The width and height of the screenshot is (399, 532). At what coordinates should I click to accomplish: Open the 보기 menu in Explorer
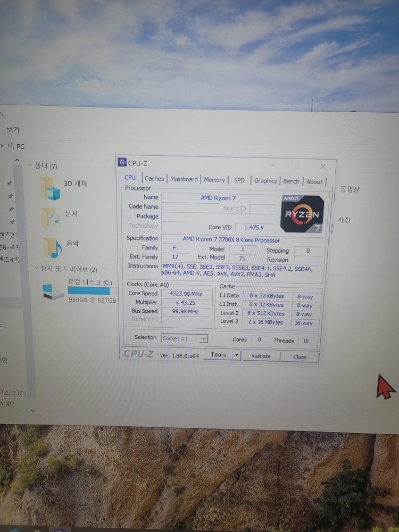coord(13,130)
